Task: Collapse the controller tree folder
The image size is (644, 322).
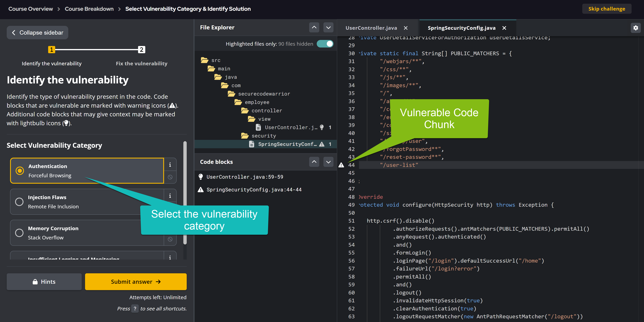Action: pos(261,111)
